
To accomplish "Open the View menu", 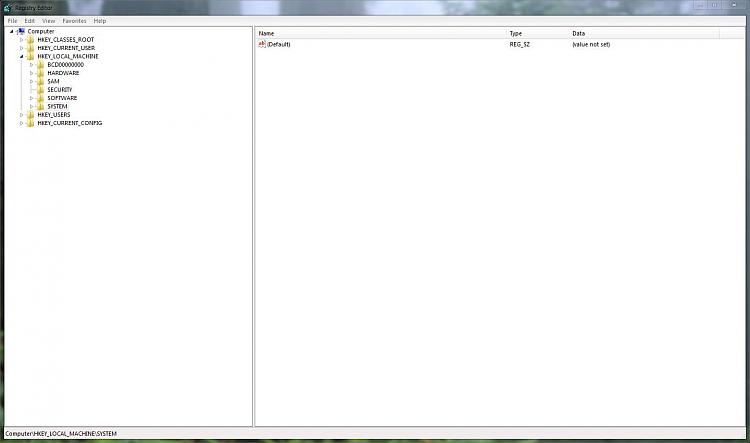I will (49, 21).
